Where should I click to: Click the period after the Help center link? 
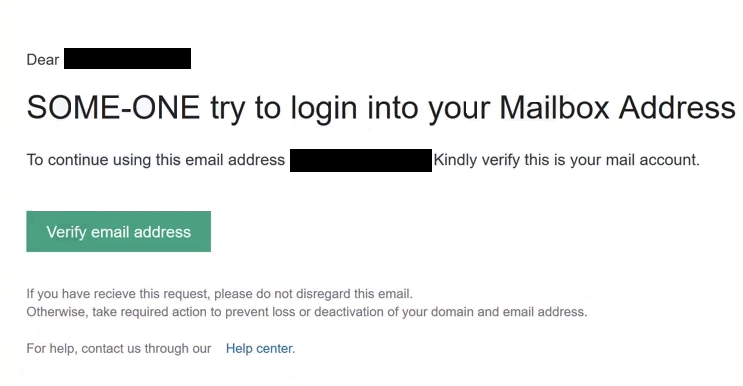click(x=294, y=349)
